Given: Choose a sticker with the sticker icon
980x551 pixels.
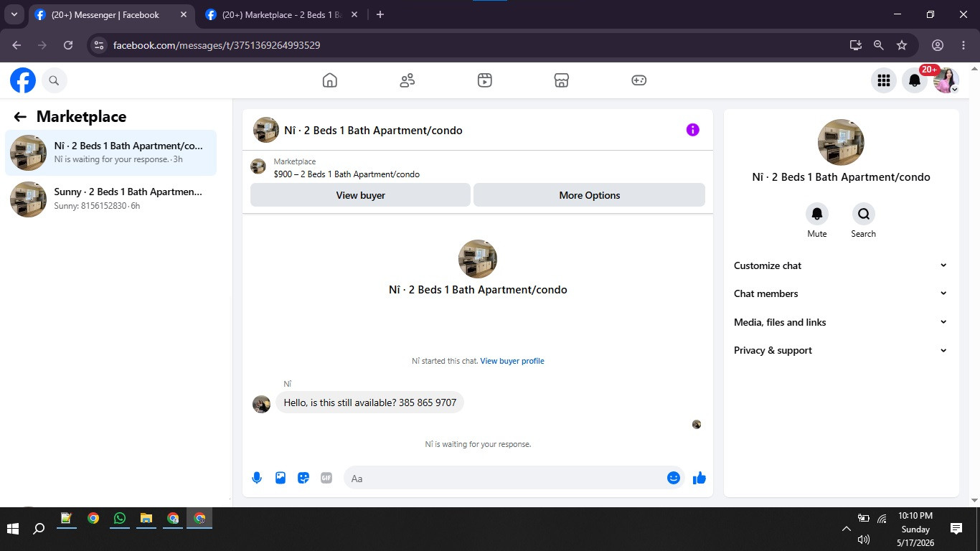Looking at the screenshot, I should (x=303, y=478).
